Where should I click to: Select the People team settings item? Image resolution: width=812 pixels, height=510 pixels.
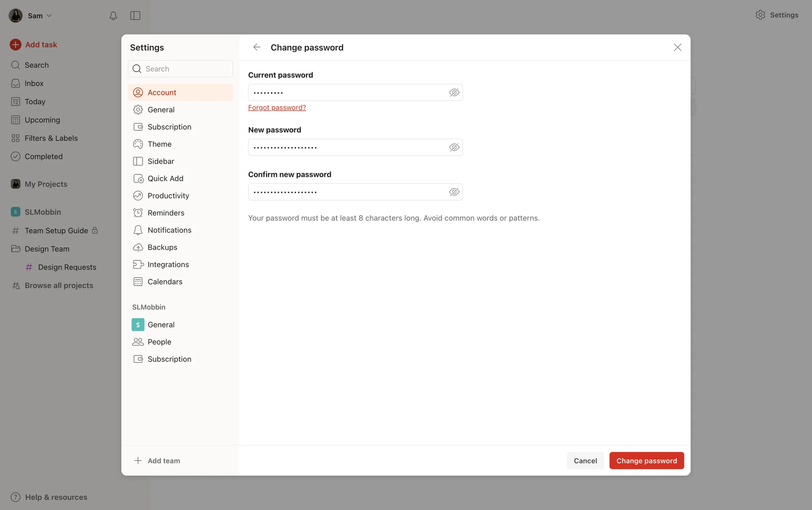(159, 342)
